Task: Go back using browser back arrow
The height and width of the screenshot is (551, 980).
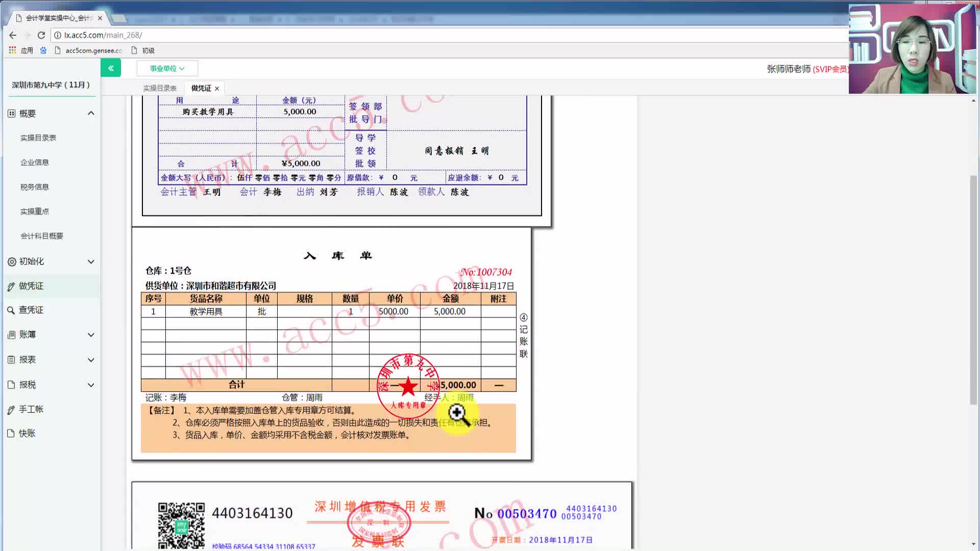Action: tap(13, 35)
